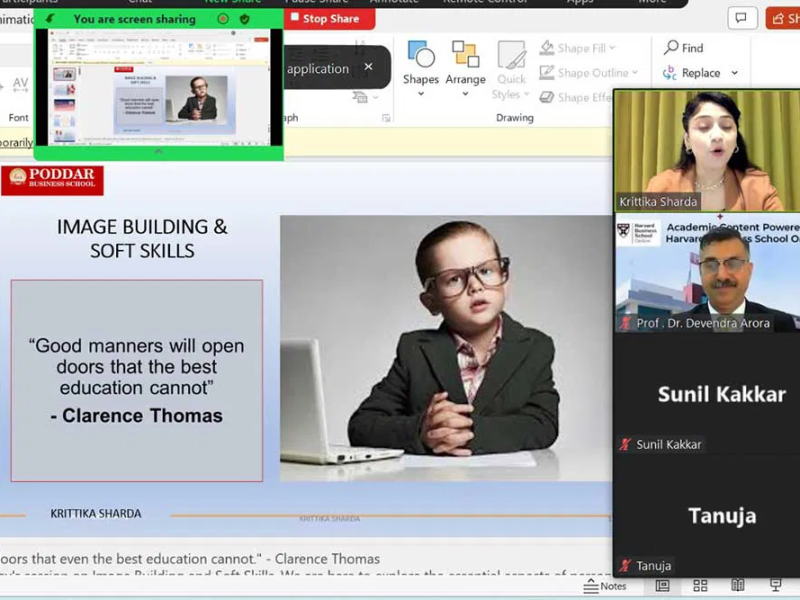Dismiss the application notification with X
This screenshot has height=600, width=800.
click(x=368, y=67)
